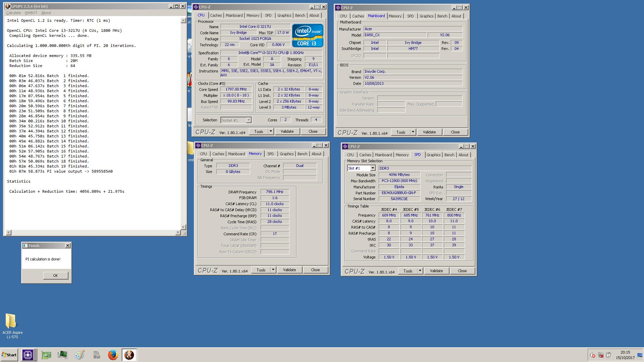Open the HWBOT menu in GPUPI
The height and width of the screenshot is (362, 644).
tap(31, 13)
